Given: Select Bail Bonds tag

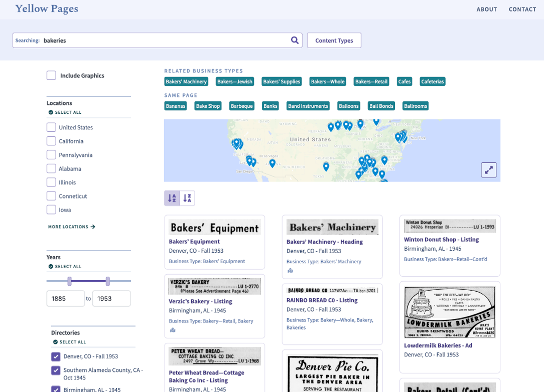Looking at the screenshot, I should 381,106.
